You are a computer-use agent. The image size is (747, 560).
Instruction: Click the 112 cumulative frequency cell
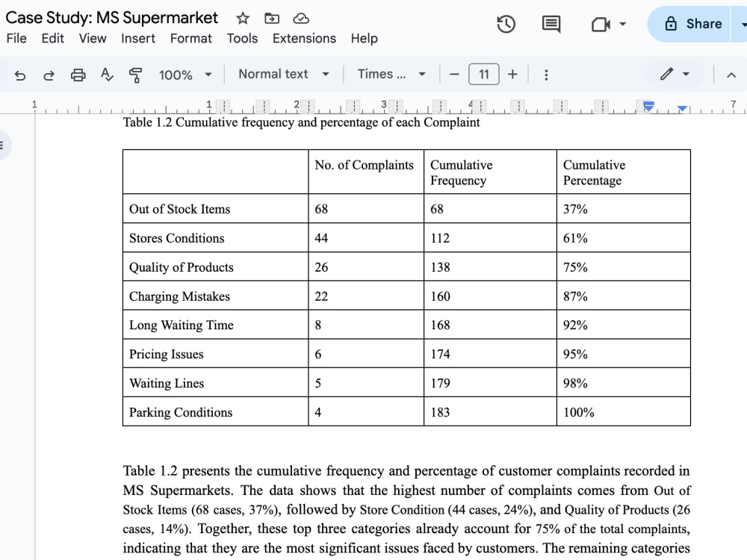pos(490,237)
